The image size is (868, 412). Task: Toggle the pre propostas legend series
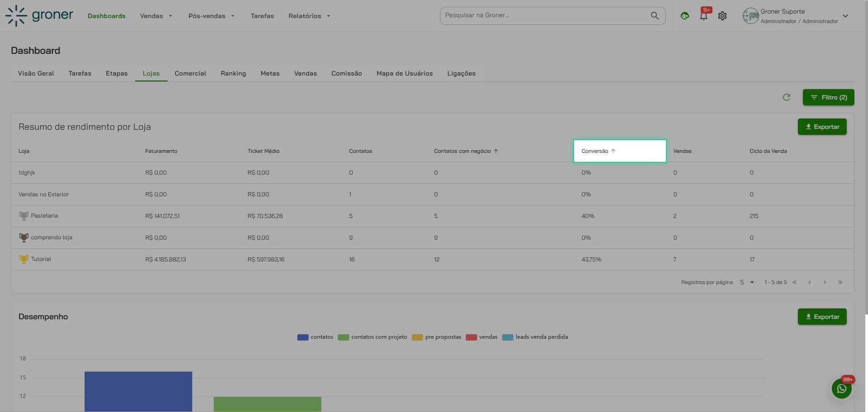437,337
